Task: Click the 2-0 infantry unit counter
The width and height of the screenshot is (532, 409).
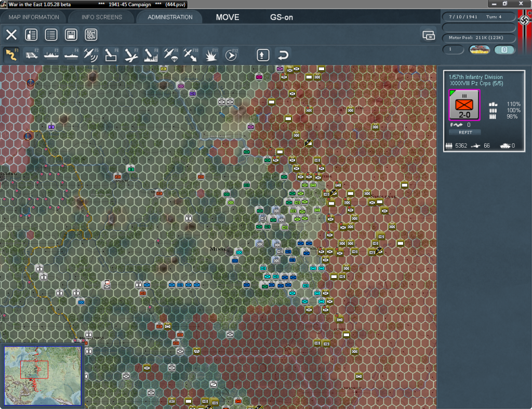Action: [x=464, y=105]
